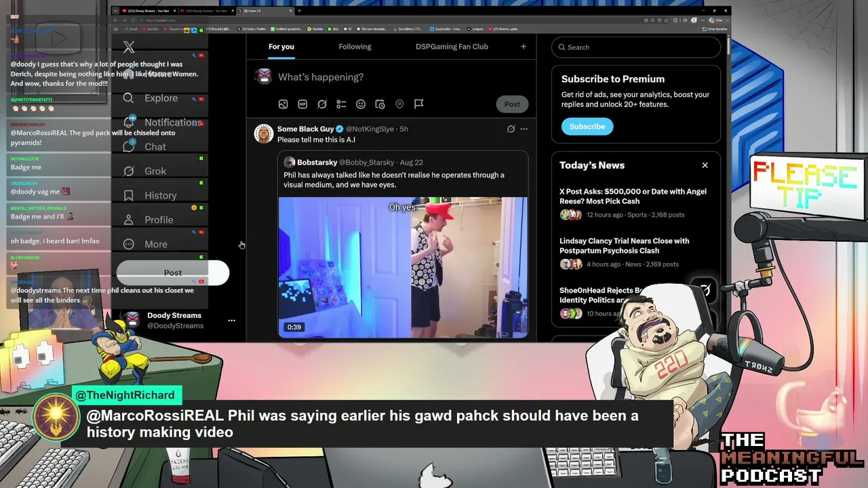Switch to the Following tab

(x=355, y=47)
